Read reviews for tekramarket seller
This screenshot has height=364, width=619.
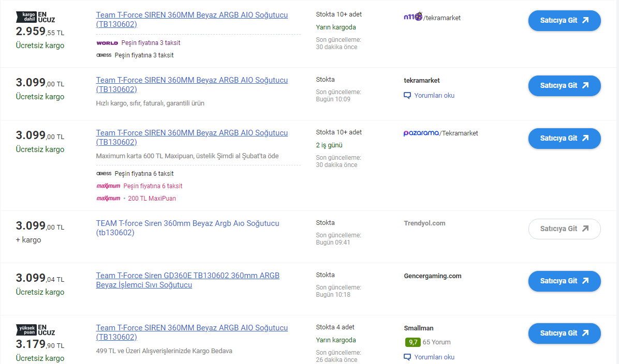click(434, 96)
